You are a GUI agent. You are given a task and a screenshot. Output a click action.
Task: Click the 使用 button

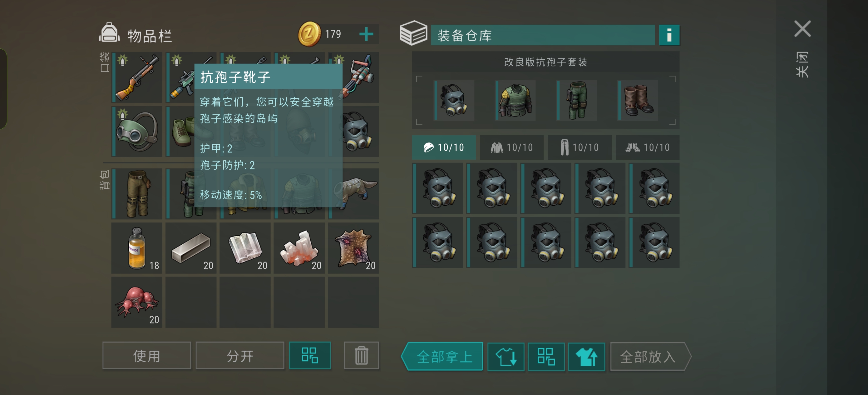146,356
